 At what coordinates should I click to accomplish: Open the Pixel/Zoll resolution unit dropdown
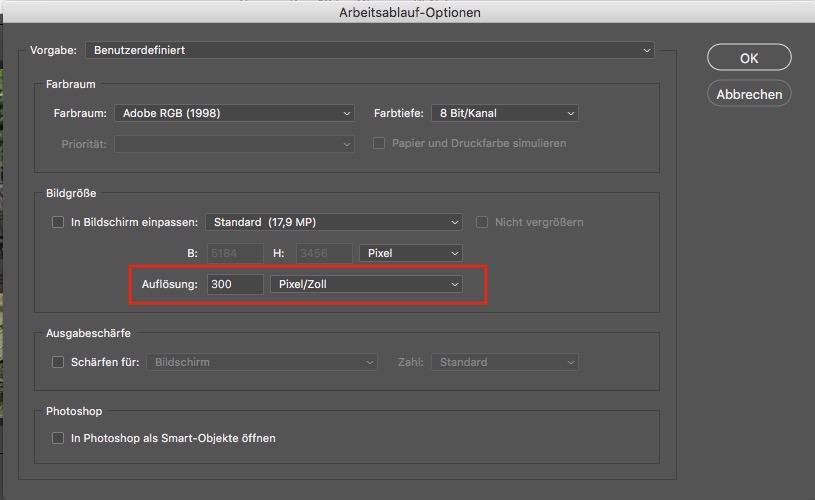367,285
